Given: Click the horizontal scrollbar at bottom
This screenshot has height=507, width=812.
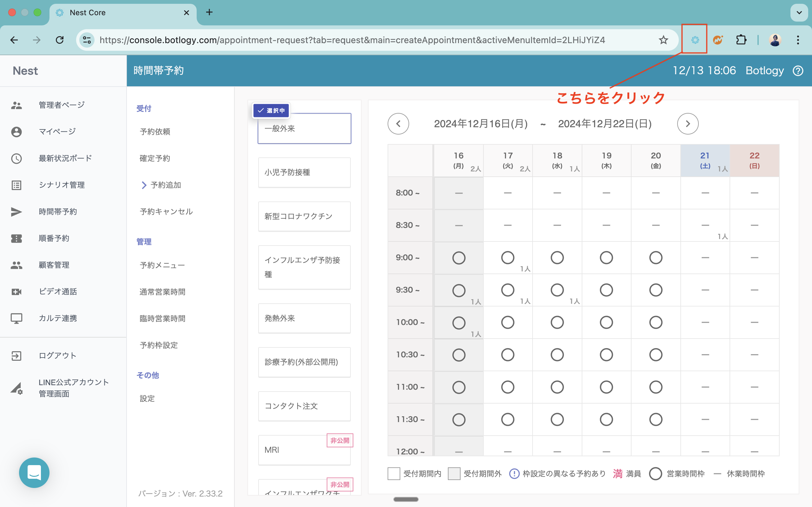Looking at the screenshot, I should click(406, 499).
